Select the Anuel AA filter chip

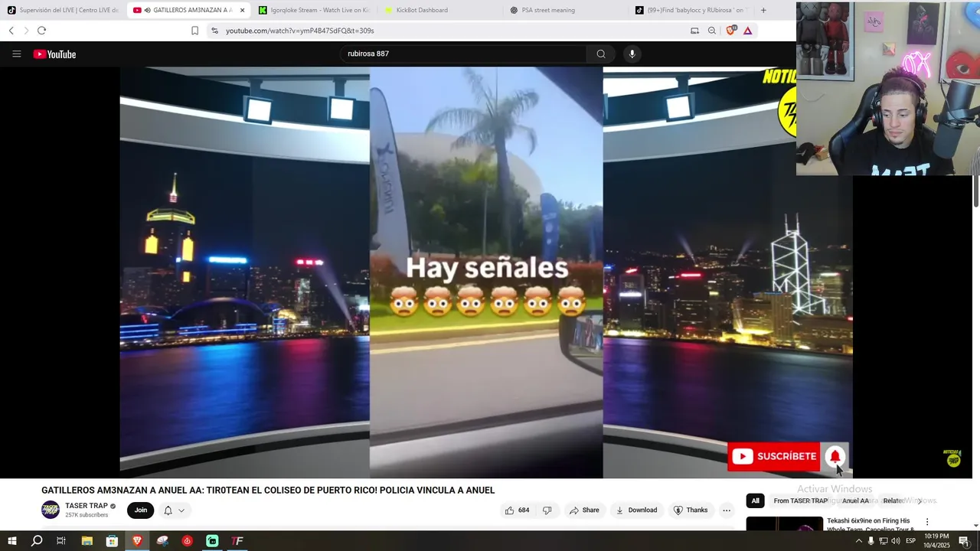[x=856, y=500]
